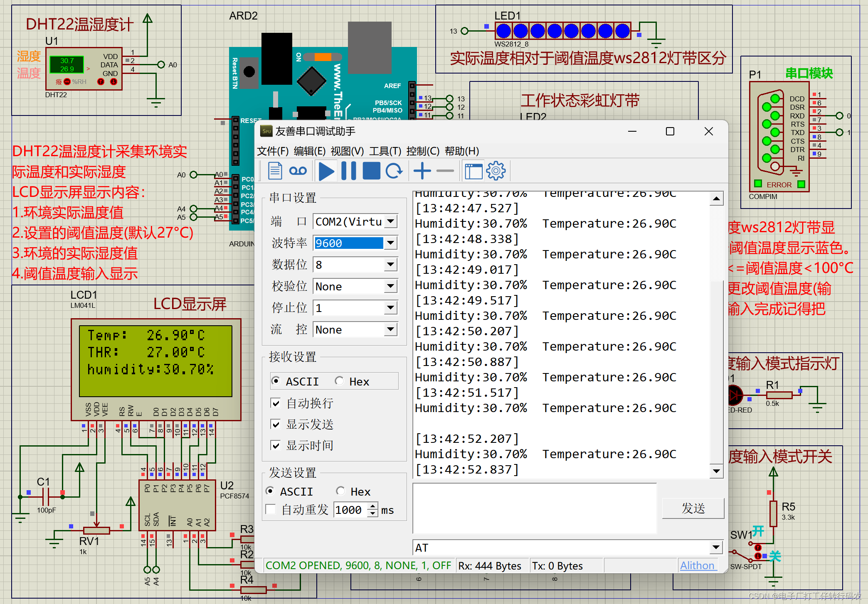This screenshot has width=868, height=604.
Task: Toggle 自动换行 auto line wrap checkbox
Action: click(275, 403)
